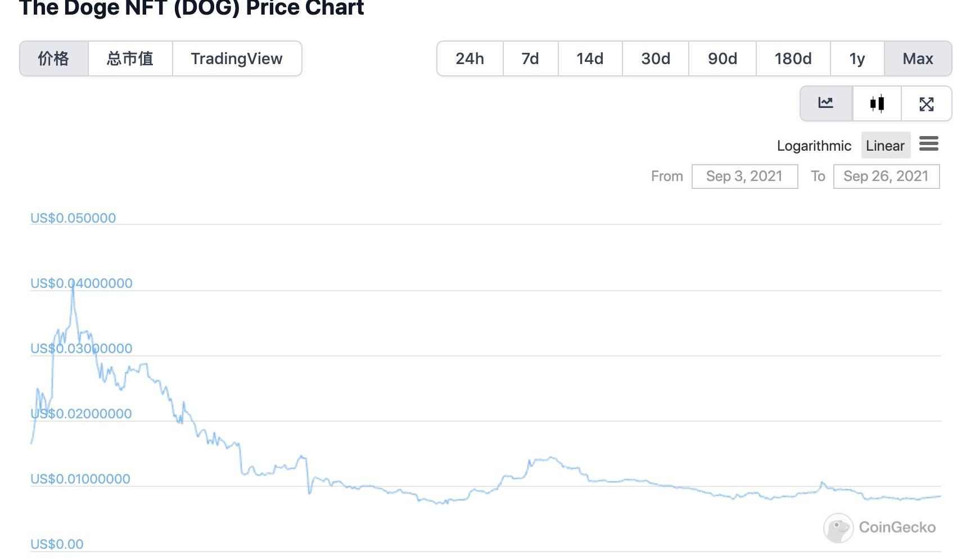This screenshot has height=560, width=966.
Task: Switch to line chart view icon
Action: click(x=825, y=103)
